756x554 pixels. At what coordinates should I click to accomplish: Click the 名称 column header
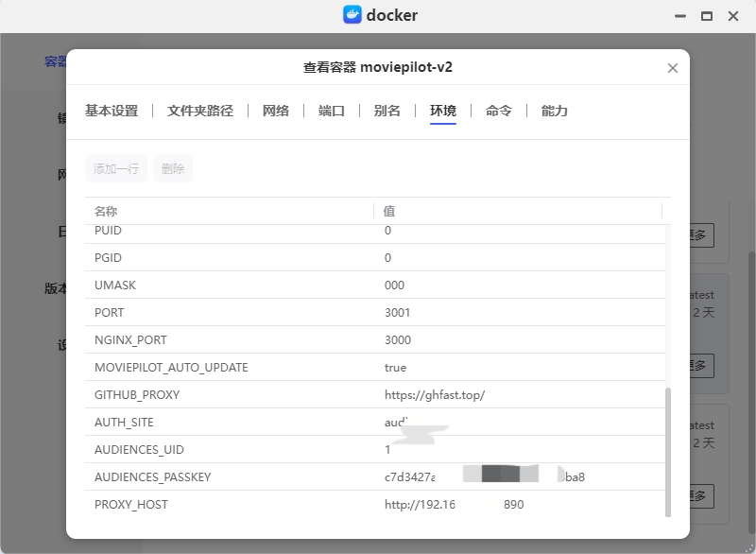click(106, 211)
